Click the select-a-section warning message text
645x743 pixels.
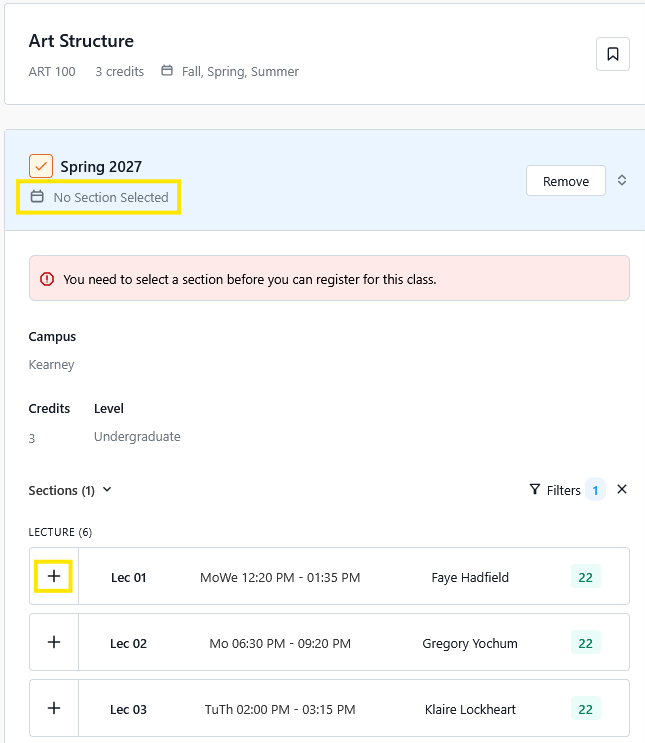(x=250, y=280)
